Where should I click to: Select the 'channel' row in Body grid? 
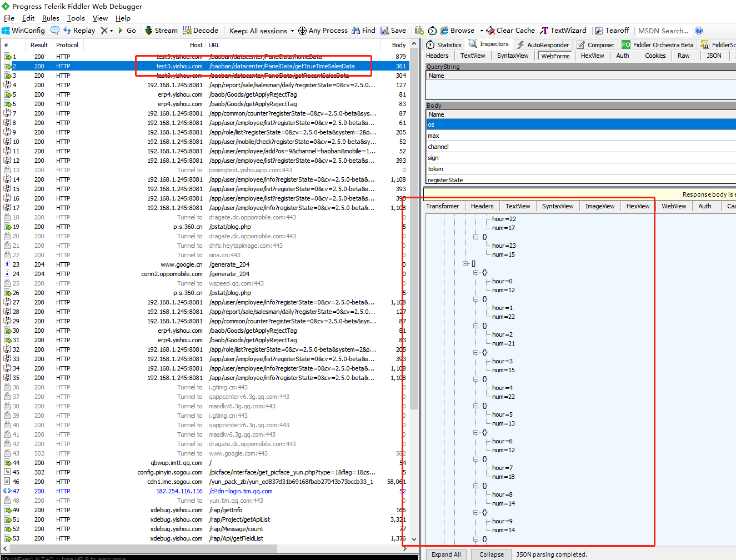pos(581,147)
